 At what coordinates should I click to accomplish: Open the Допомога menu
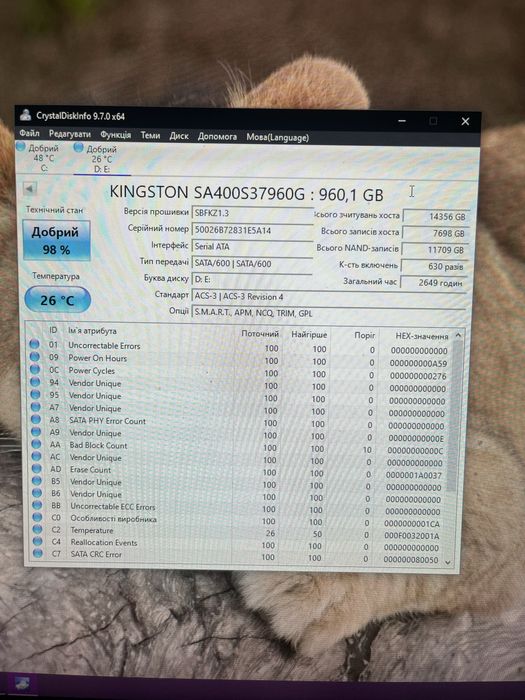217,136
